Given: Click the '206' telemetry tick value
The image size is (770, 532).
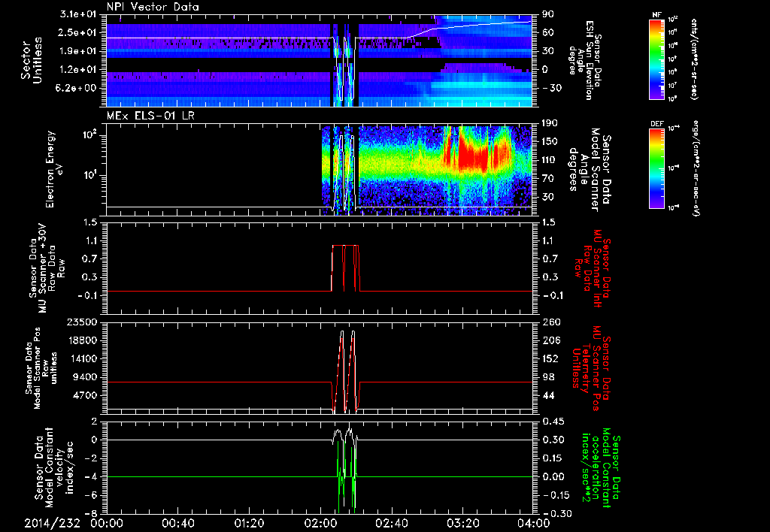Looking at the screenshot, I should click(550, 340).
